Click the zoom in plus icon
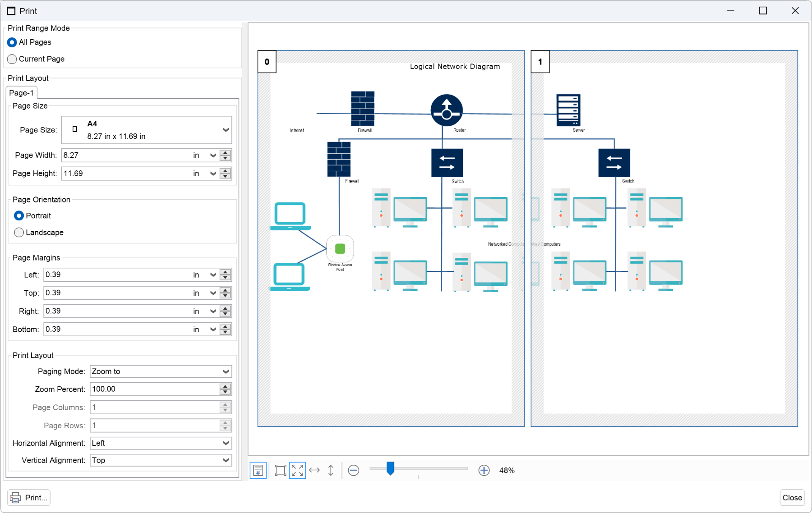 (x=484, y=471)
